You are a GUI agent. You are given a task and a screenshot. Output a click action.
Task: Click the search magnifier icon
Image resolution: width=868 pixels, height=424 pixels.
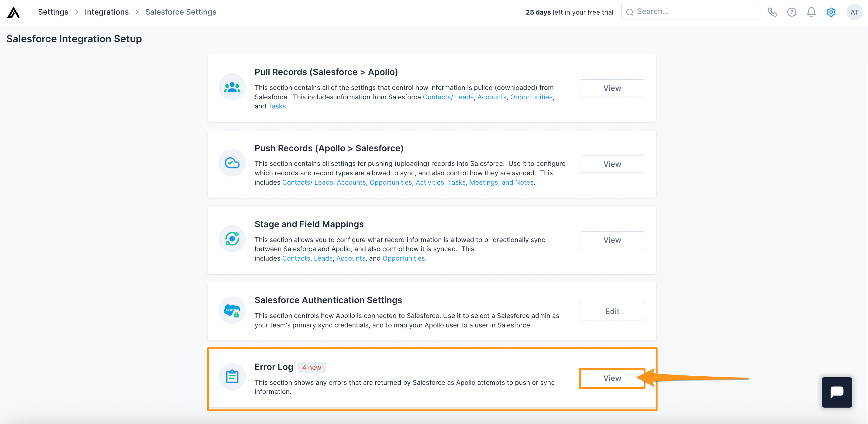[629, 12]
